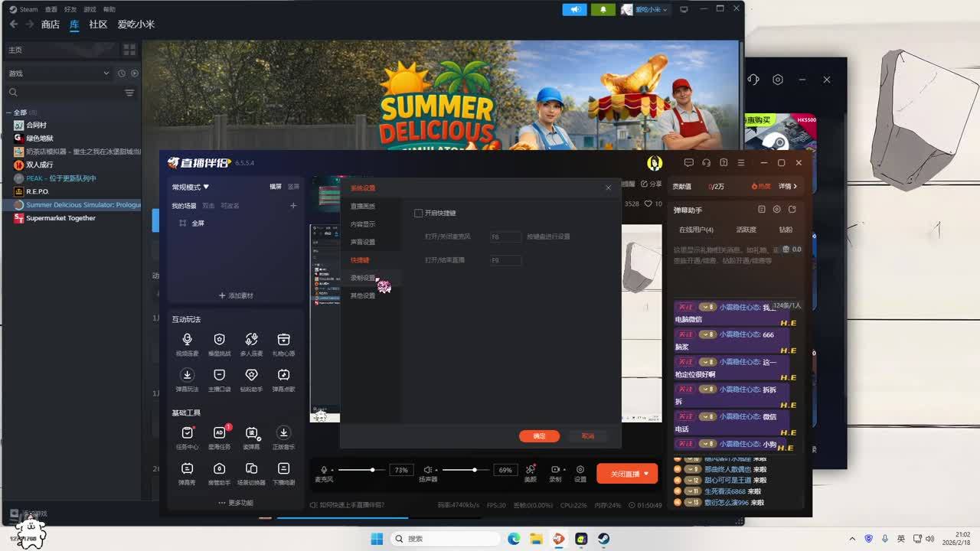
Task: Open the 星海任务 AD tasks tool
Action: coord(220,436)
